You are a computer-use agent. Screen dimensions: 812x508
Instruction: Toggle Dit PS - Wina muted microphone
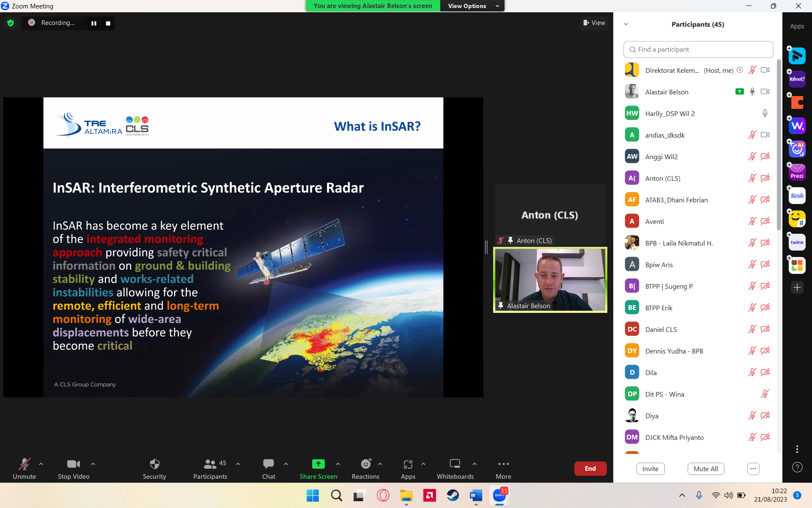(x=765, y=394)
